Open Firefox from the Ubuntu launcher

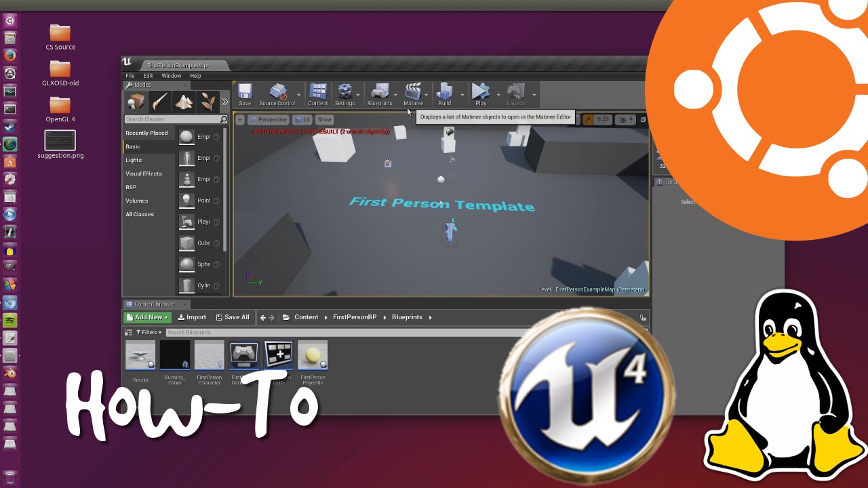point(9,56)
